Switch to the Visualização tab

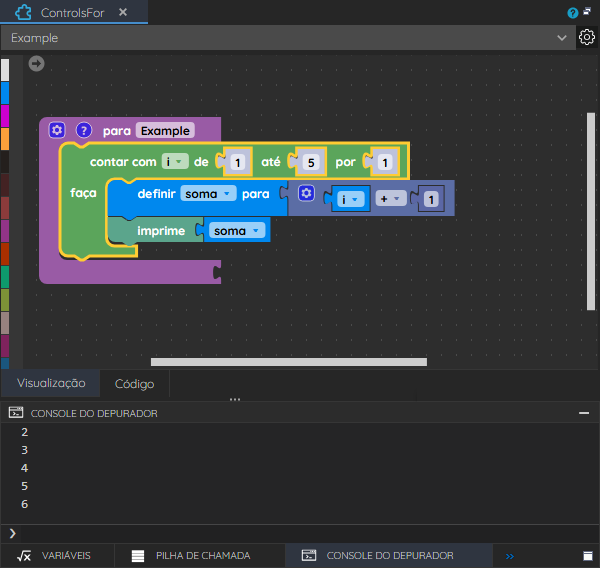[x=51, y=383]
